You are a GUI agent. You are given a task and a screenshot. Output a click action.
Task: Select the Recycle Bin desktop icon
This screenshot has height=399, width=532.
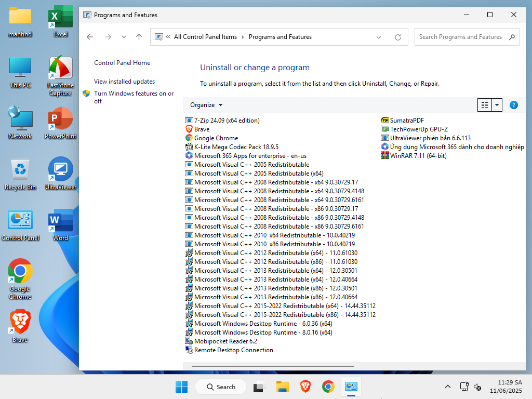20,174
